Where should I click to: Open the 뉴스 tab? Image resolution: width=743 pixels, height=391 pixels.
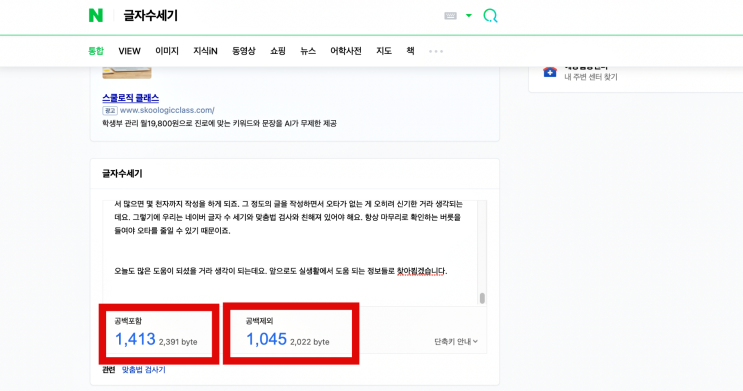click(x=308, y=51)
